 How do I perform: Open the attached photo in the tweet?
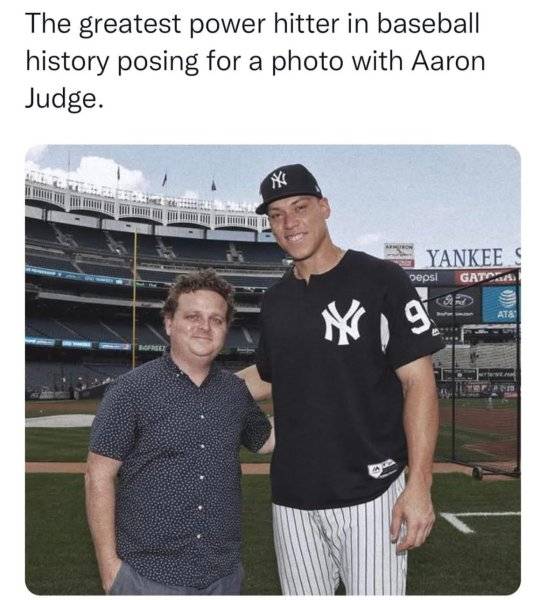(273, 370)
